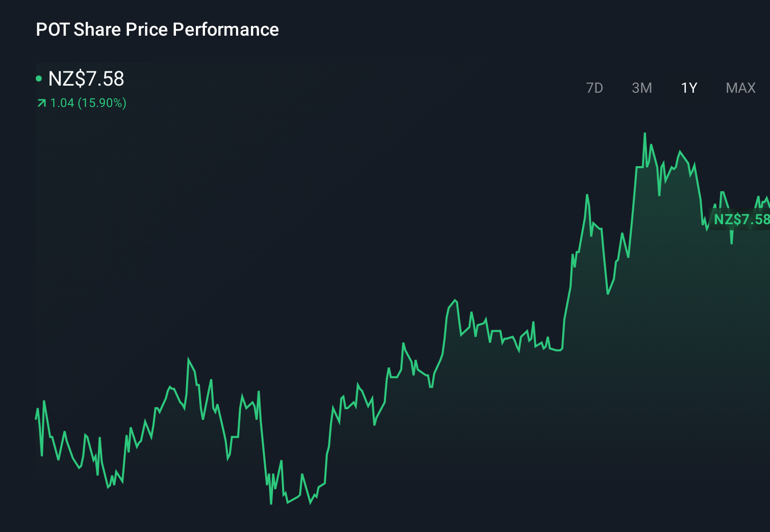This screenshot has height=532, width=770.
Task: Click the most recent point of the chart
Action: (x=767, y=199)
